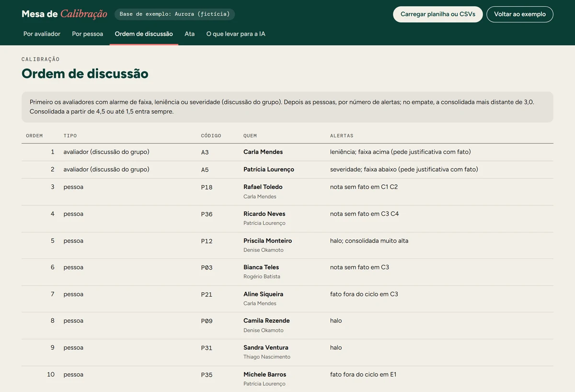The width and height of the screenshot is (575, 392).
Task: Click code P35 in the table
Action: point(207,375)
